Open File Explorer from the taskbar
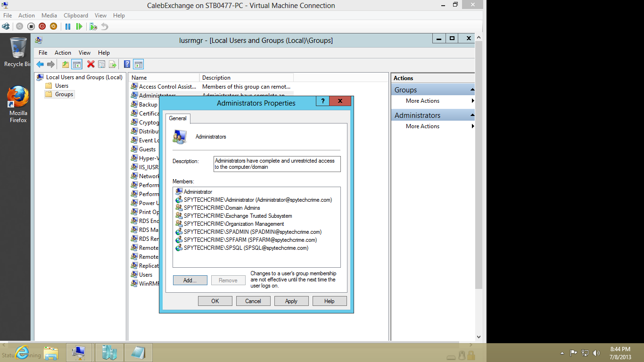644x362 pixels. [51, 352]
